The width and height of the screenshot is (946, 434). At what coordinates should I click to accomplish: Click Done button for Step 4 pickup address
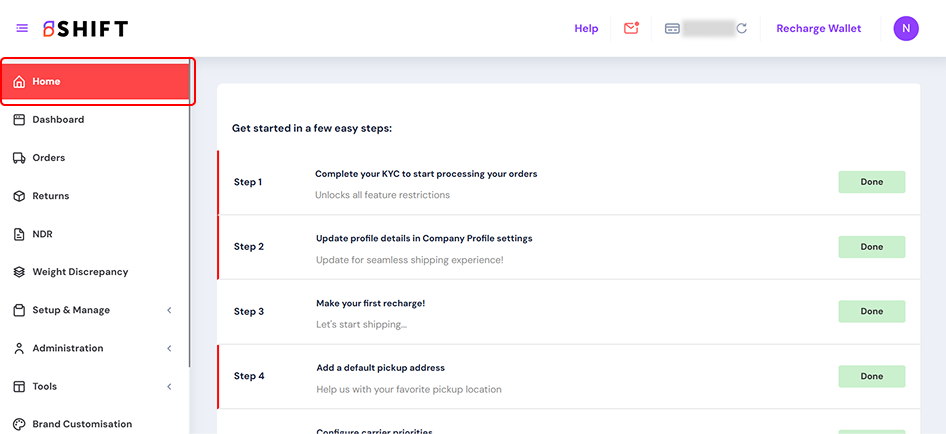click(871, 376)
